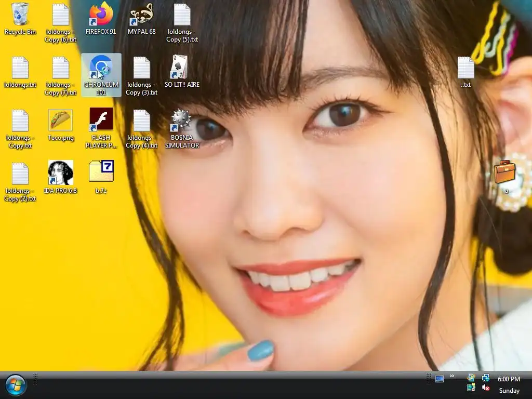Select the loldongs.txt file icon

20,72
